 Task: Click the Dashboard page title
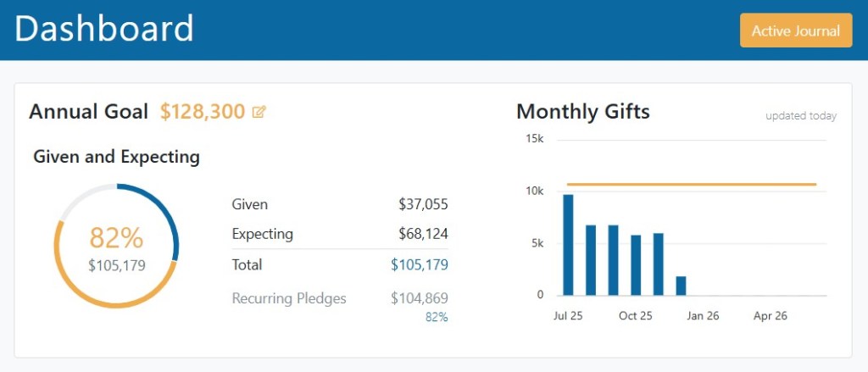tap(104, 29)
